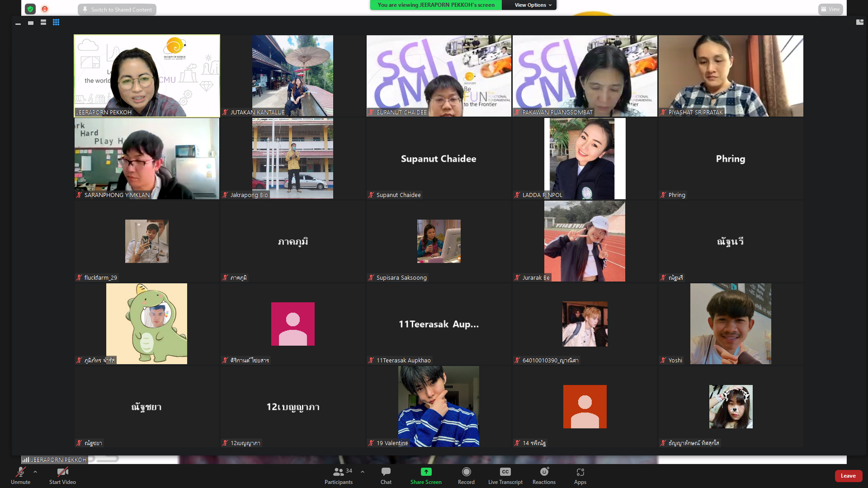868x488 pixels.
Task: Click JEERAPORN PEKKOH's video tile
Action: click(x=147, y=76)
